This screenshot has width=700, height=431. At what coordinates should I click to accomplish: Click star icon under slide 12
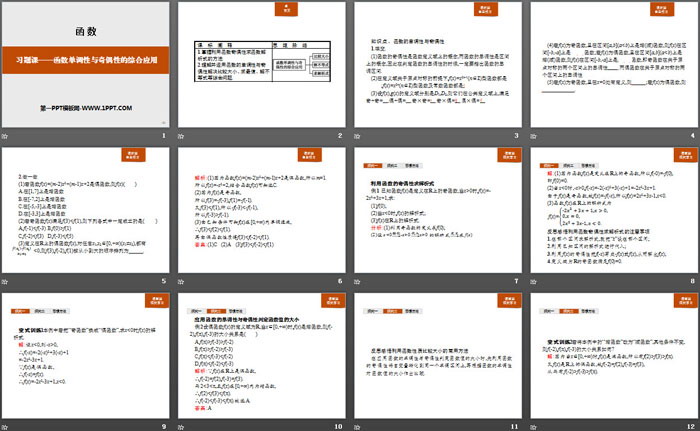[x=533, y=427]
